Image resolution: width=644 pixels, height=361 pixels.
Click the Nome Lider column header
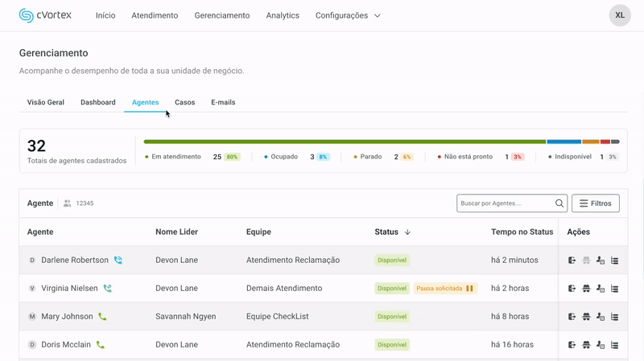click(x=176, y=232)
